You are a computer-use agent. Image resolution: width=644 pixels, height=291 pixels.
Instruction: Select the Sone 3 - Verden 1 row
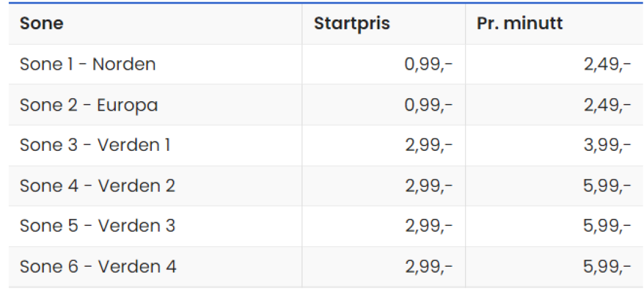(x=326, y=145)
